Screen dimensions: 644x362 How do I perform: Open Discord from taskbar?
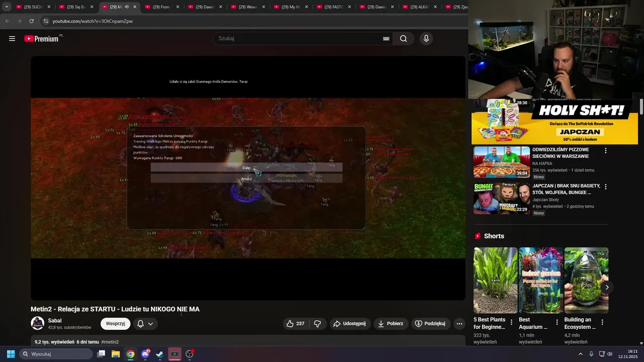click(x=145, y=354)
